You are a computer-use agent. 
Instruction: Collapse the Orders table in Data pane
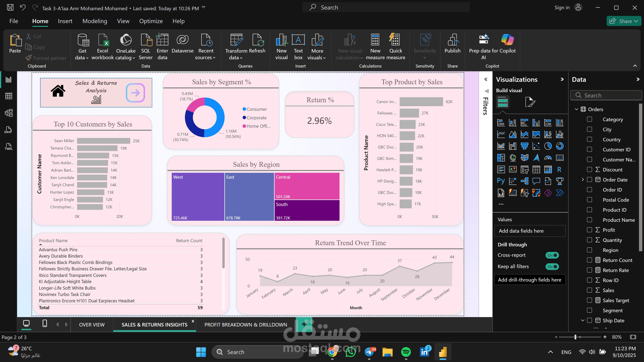(576, 109)
